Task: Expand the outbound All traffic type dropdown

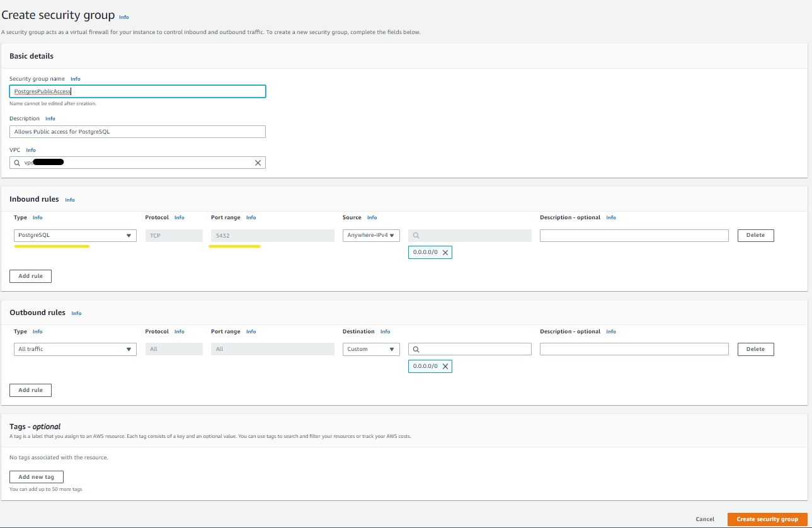Action: click(x=75, y=349)
